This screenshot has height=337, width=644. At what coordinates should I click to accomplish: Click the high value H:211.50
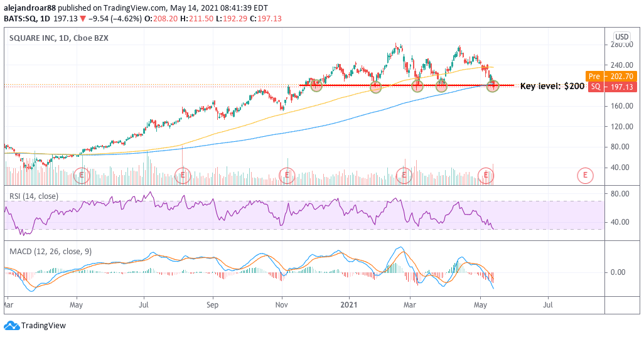pos(196,18)
